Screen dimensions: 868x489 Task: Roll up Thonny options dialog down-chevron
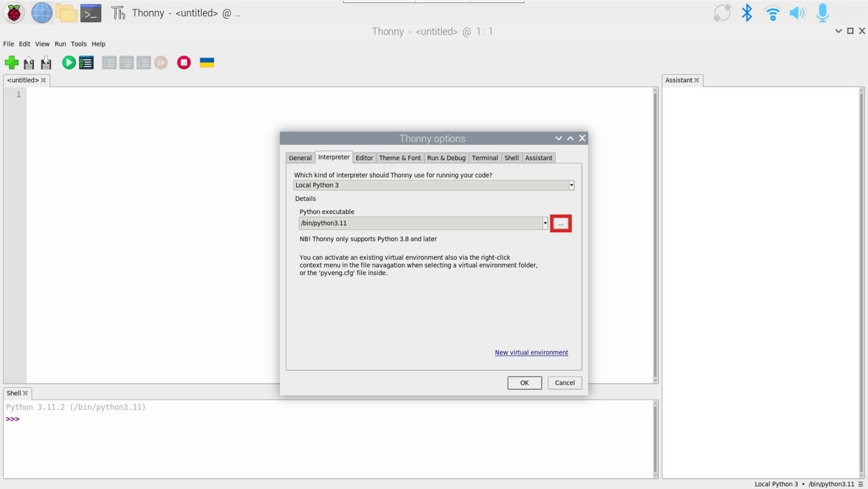coord(559,139)
